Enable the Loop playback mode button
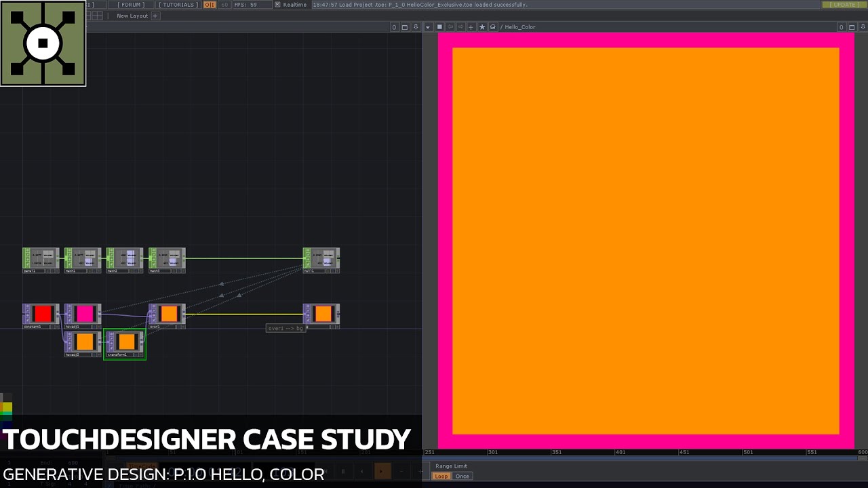Screen dimensions: 868x488 pos(441,476)
